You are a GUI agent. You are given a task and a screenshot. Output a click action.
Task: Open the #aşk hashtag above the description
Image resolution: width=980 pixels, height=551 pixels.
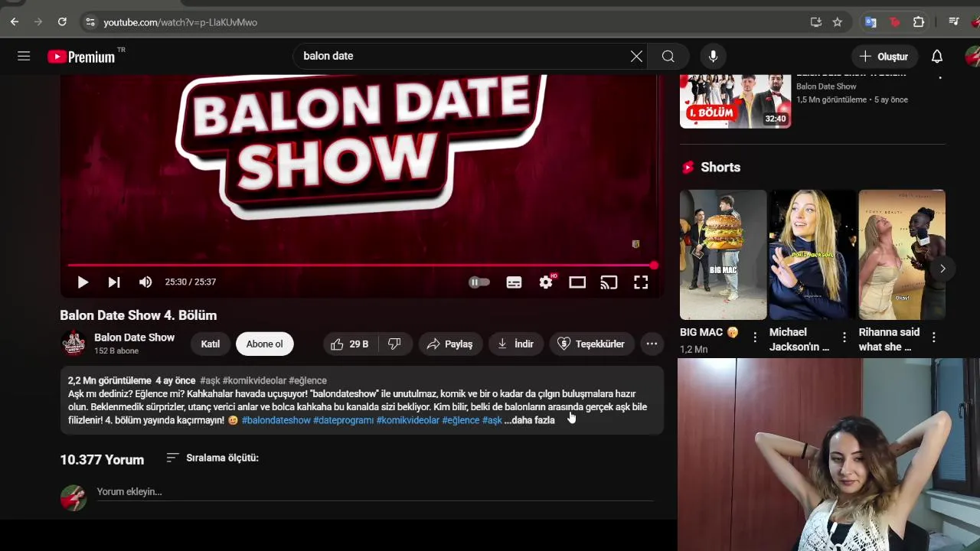[x=210, y=380]
